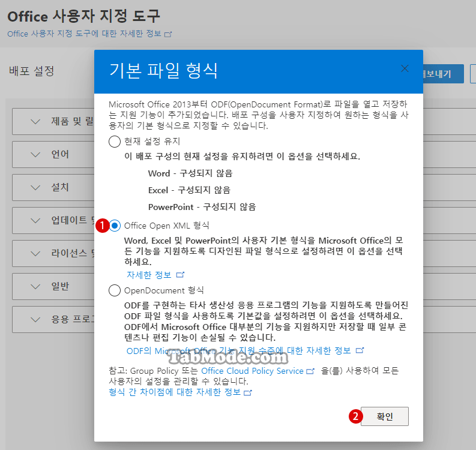Expand the 일반 section chevron
The image size is (476, 450).
coord(35,286)
